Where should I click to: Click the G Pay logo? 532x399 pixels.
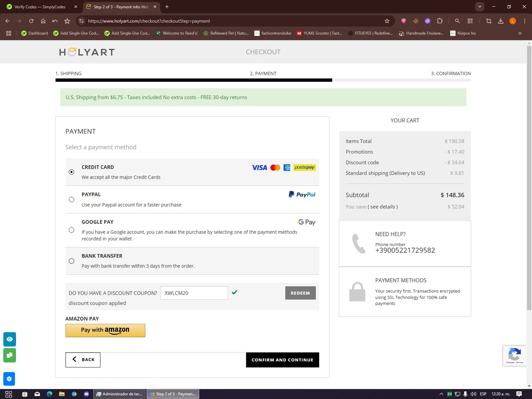(307, 222)
